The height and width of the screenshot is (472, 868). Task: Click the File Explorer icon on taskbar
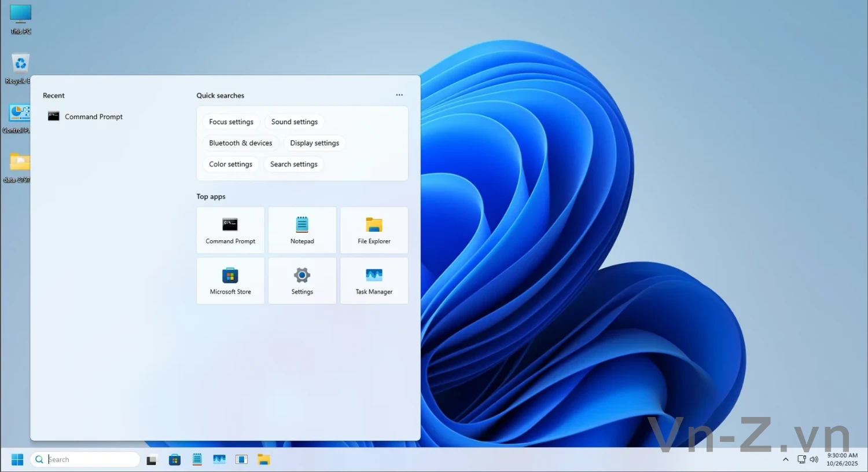[264, 460]
